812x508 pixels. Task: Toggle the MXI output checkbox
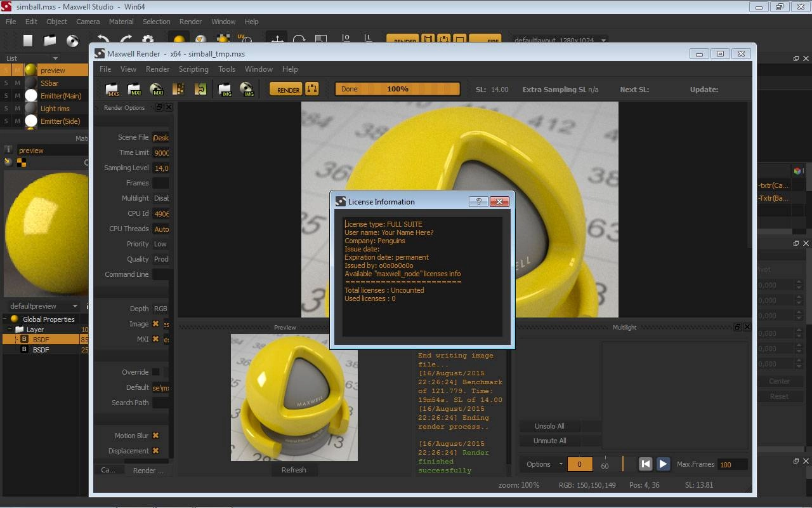click(x=156, y=339)
